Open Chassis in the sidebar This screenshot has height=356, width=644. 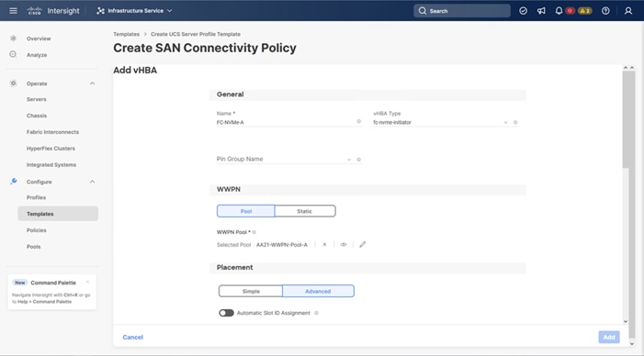pos(37,116)
